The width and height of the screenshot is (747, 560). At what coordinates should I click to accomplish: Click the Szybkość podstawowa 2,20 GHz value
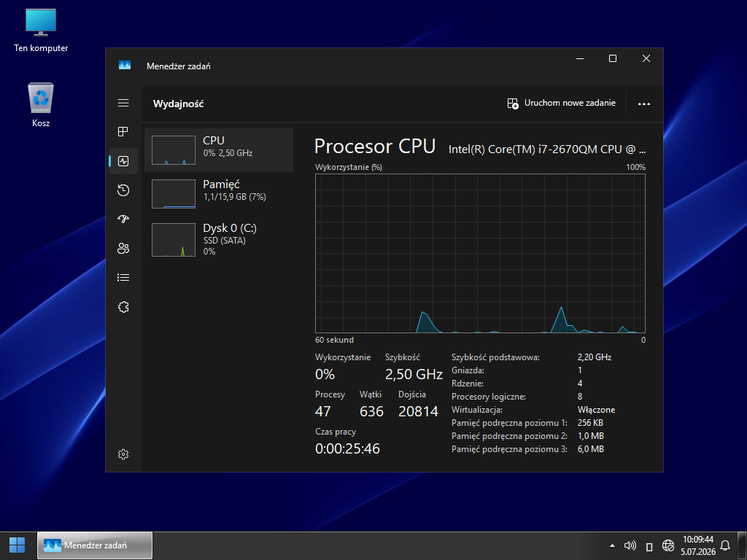click(x=594, y=357)
